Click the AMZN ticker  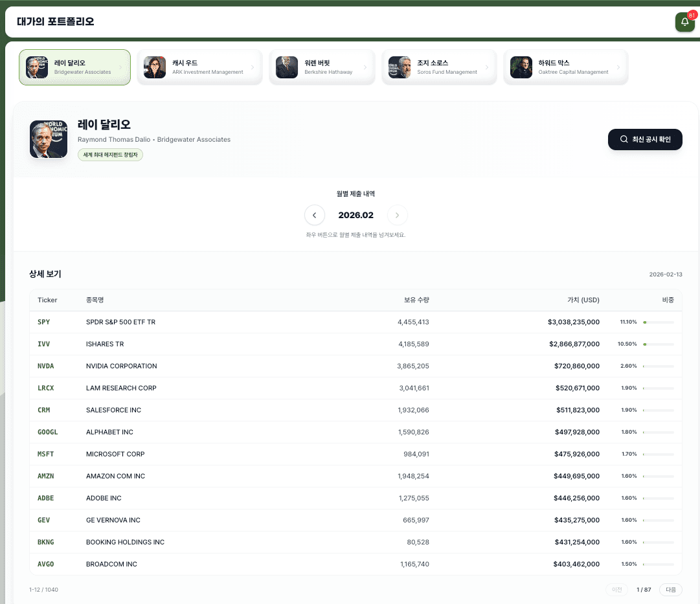pos(45,476)
